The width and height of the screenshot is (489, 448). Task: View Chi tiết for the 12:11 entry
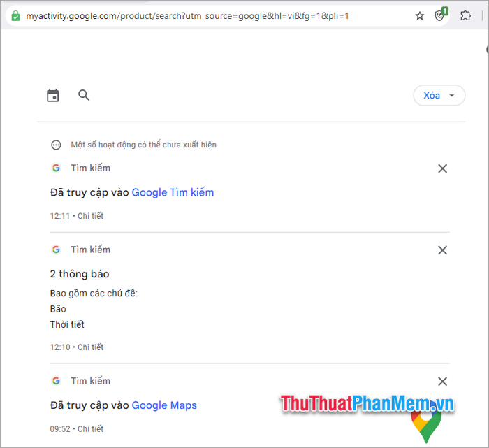click(x=90, y=216)
